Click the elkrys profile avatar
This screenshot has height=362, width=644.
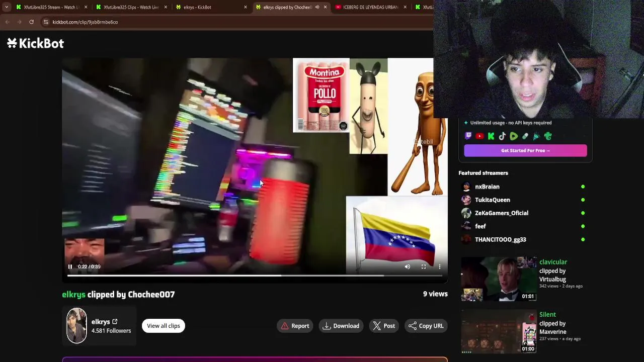click(77, 326)
